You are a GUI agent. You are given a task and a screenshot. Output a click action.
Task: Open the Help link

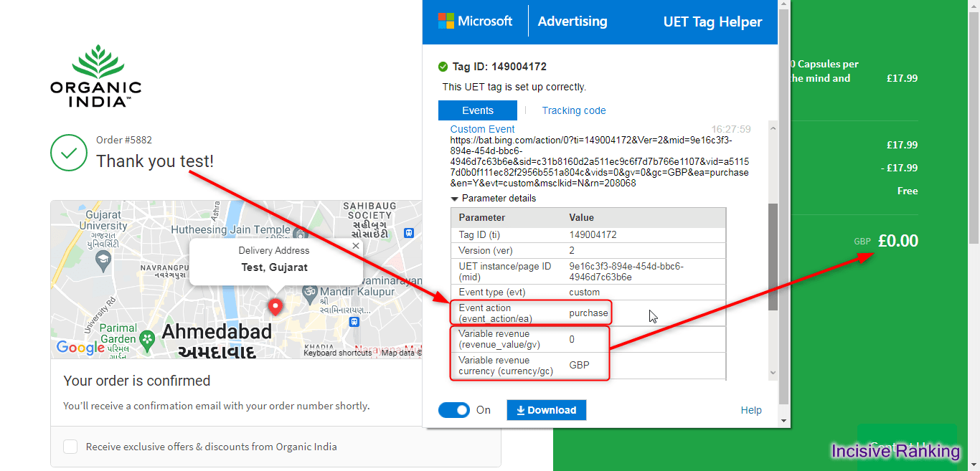click(750, 410)
